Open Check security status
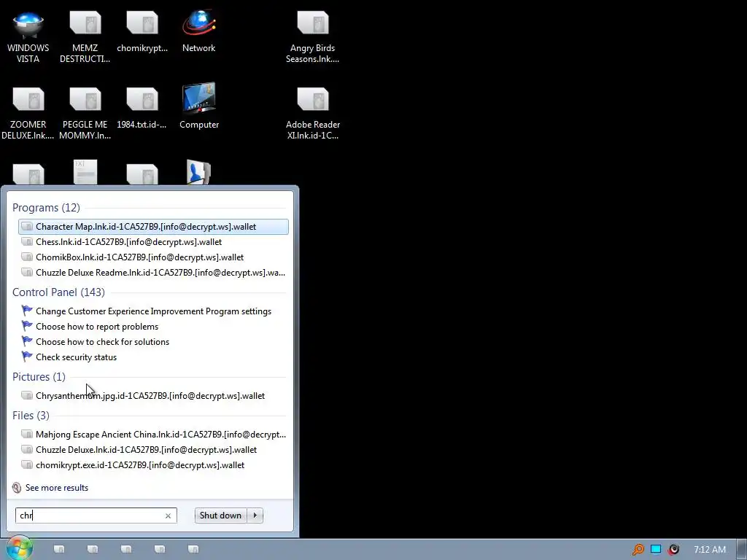The height and width of the screenshot is (560, 747). [x=153, y=357]
